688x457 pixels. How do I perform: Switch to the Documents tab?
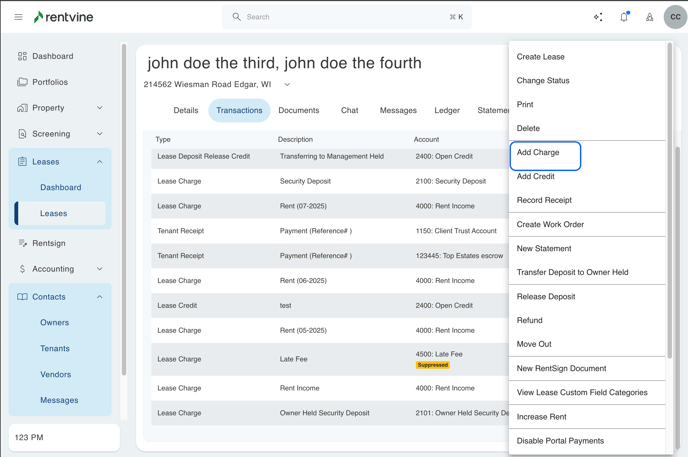coord(298,111)
